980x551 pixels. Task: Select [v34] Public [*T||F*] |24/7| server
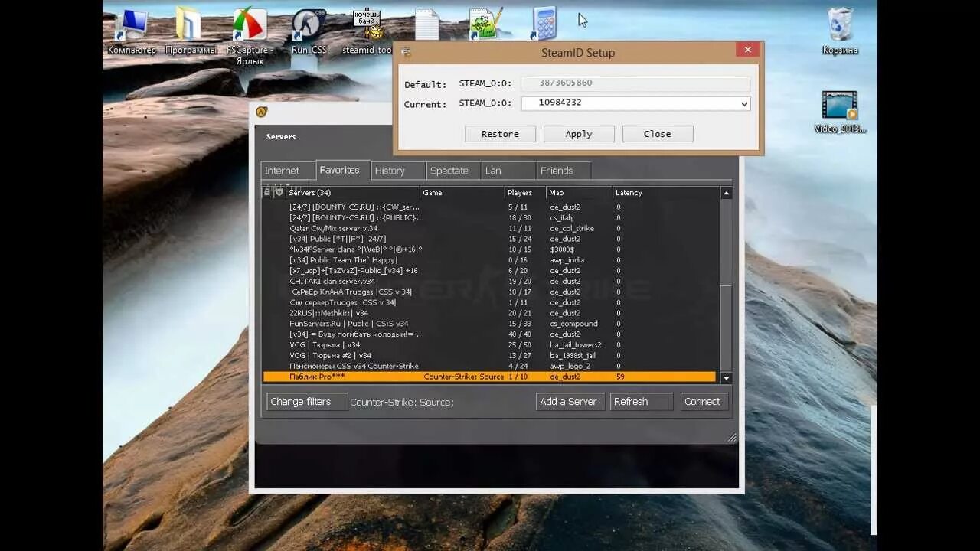click(490, 239)
